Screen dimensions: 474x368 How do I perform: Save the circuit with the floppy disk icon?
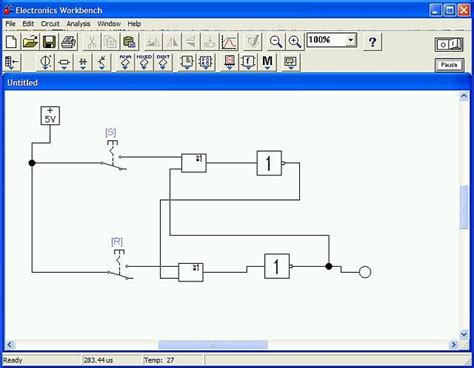click(49, 42)
